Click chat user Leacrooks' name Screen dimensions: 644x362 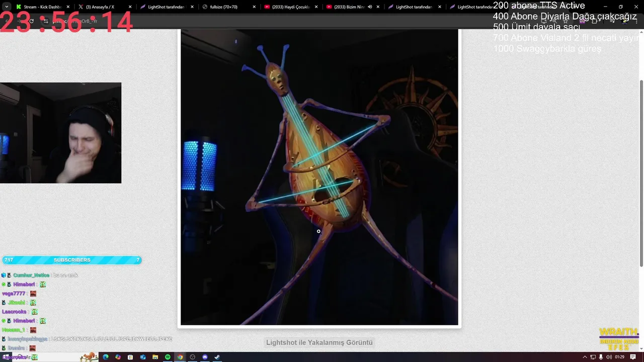pos(14,312)
